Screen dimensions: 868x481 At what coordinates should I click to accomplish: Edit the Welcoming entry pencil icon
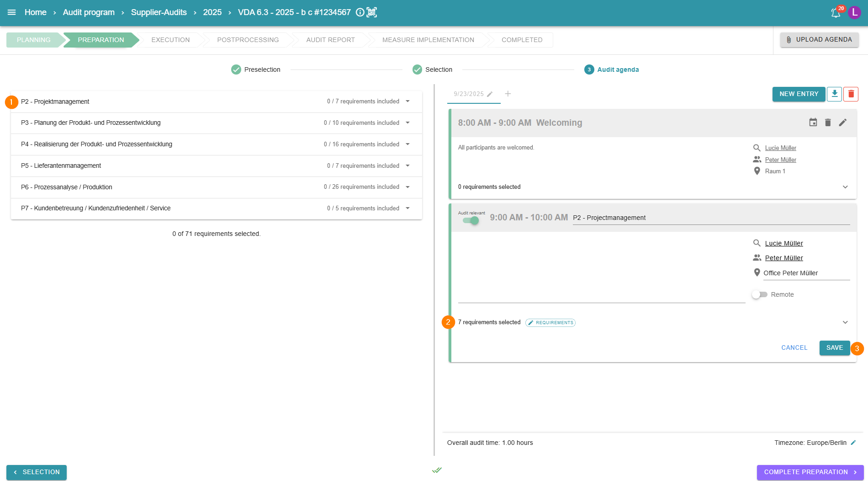pos(842,123)
